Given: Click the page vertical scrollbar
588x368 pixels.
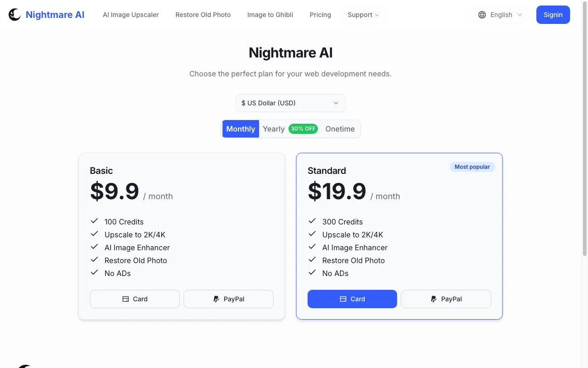Looking at the screenshot, I should 585,129.
